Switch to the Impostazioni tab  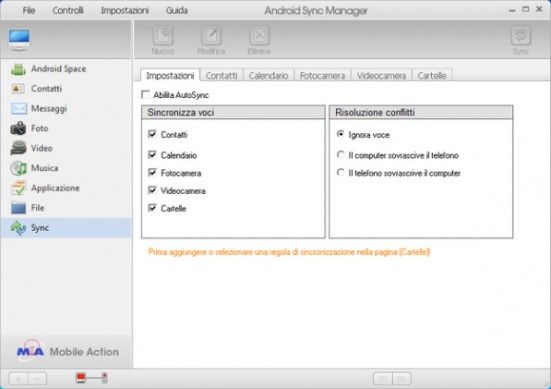[x=170, y=75]
